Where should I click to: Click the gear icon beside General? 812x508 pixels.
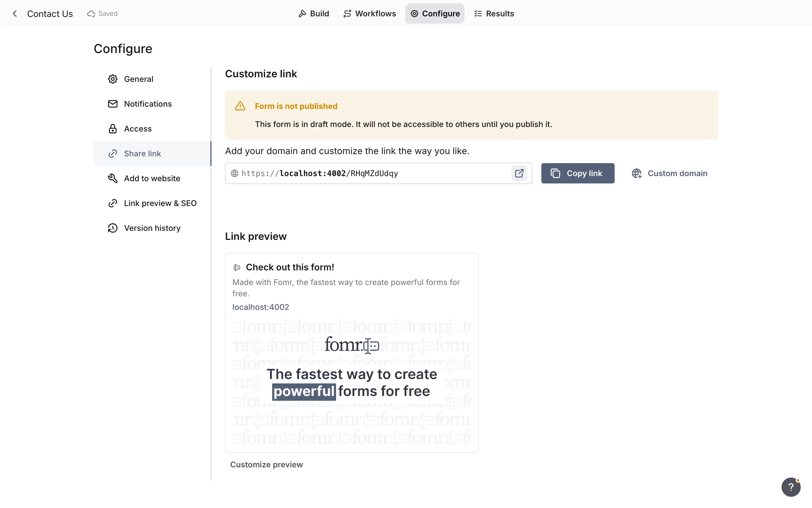[x=113, y=79]
